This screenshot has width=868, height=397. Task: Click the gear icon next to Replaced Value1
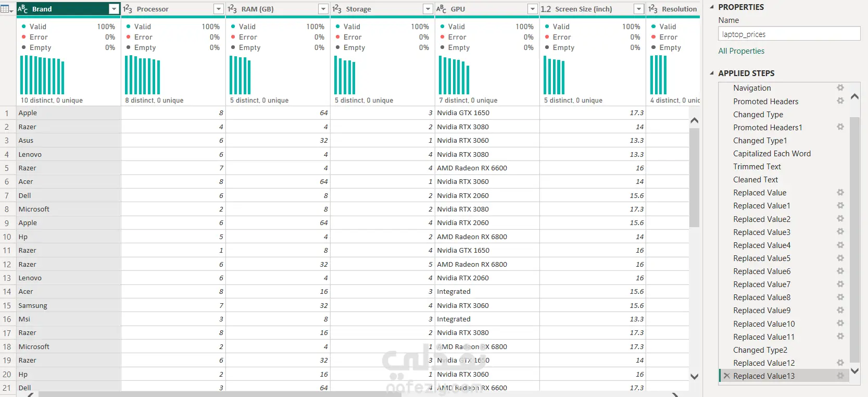point(840,205)
